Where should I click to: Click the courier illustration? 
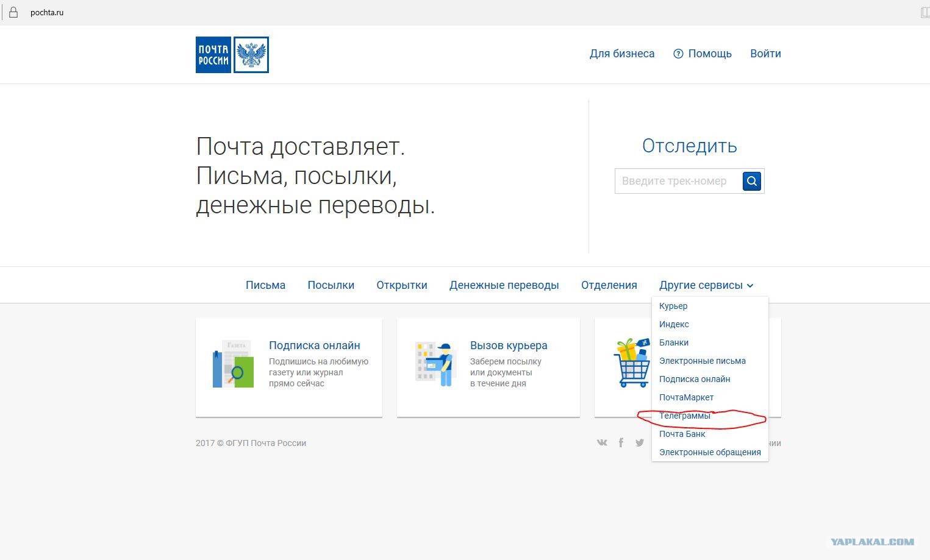point(434,364)
